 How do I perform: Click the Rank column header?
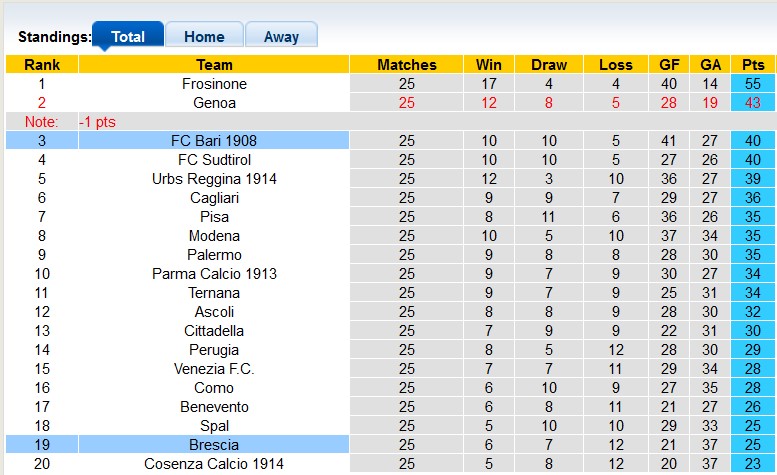[x=41, y=65]
